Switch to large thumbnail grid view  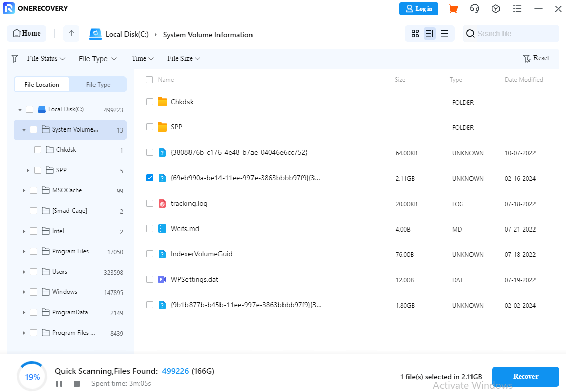(x=415, y=34)
